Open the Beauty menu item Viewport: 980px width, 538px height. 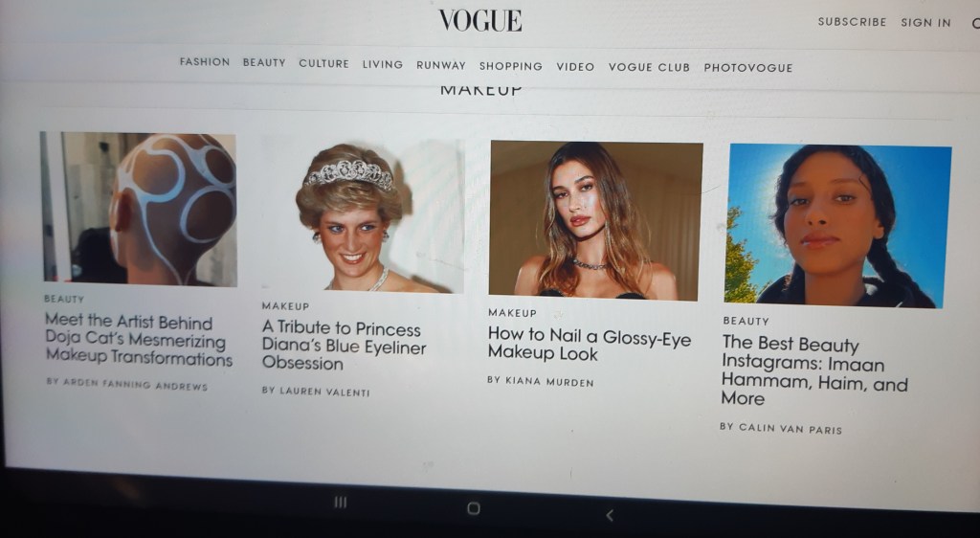264,62
